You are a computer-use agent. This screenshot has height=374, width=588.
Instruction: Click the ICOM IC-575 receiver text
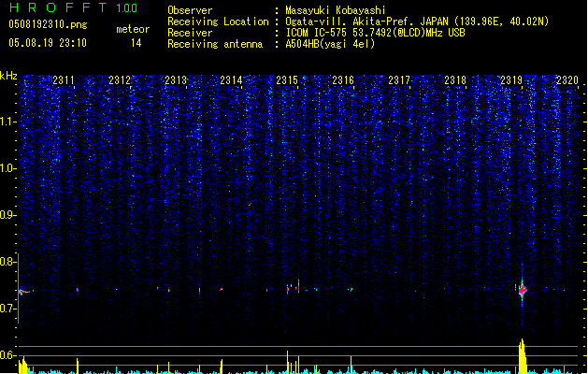[376, 33]
